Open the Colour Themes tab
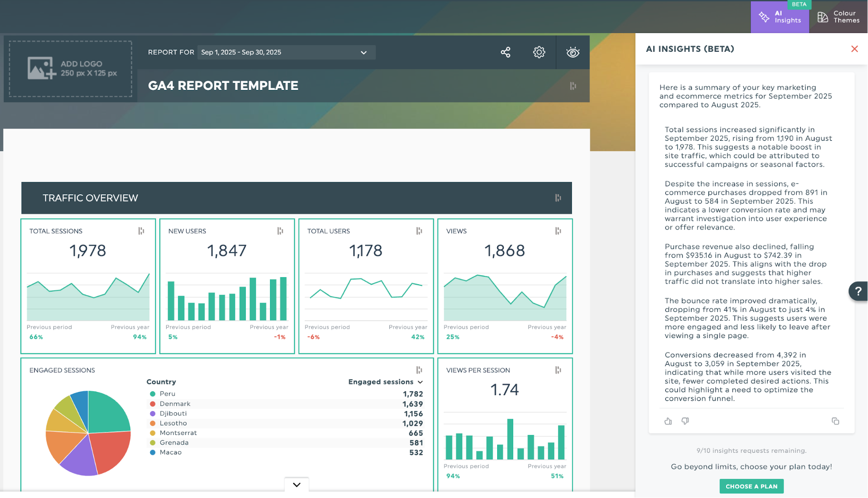Viewport: 868px width, 498px height. pyautogui.click(x=838, y=17)
